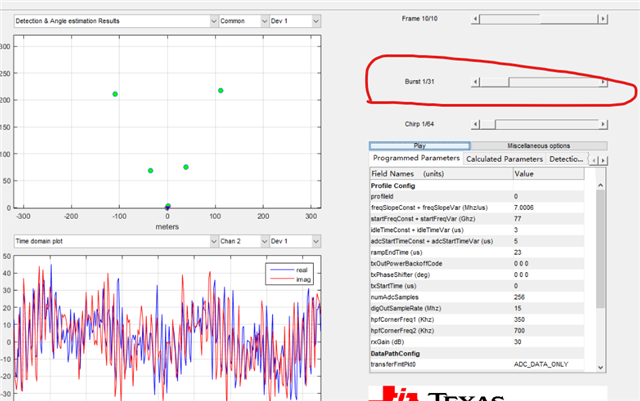Screen dimensions: 640x401
Task: Switch to the Calculated Parameters tab
Action: tap(504, 159)
